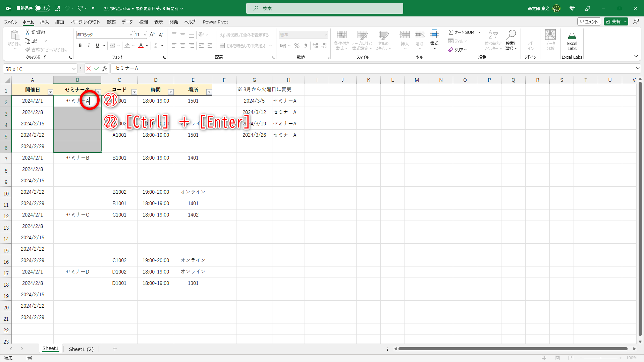Click the セルを結合して中央揃え icon
Screen dimensions: 644x362
[222, 46]
